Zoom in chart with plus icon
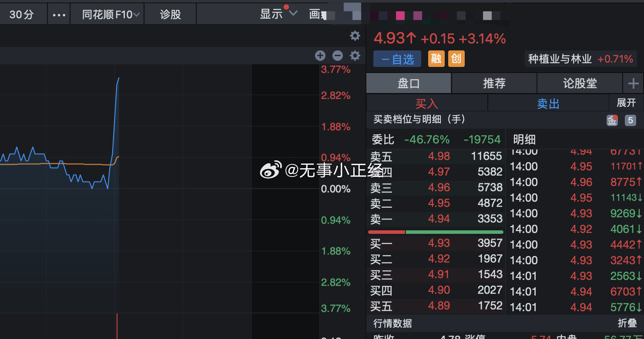Screen dimensions: 644x339 click(320, 56)
